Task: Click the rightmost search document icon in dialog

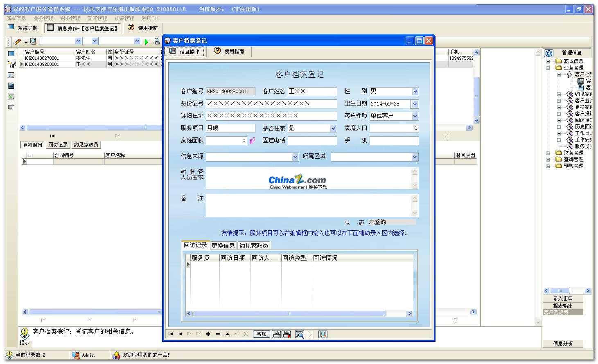Action: point(323,334)
